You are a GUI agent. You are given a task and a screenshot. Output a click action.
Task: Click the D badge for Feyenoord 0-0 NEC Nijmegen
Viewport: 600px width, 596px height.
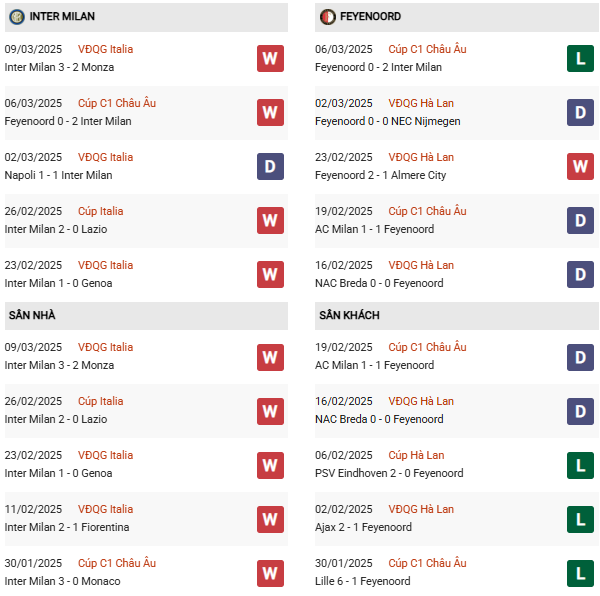[580, 112]
